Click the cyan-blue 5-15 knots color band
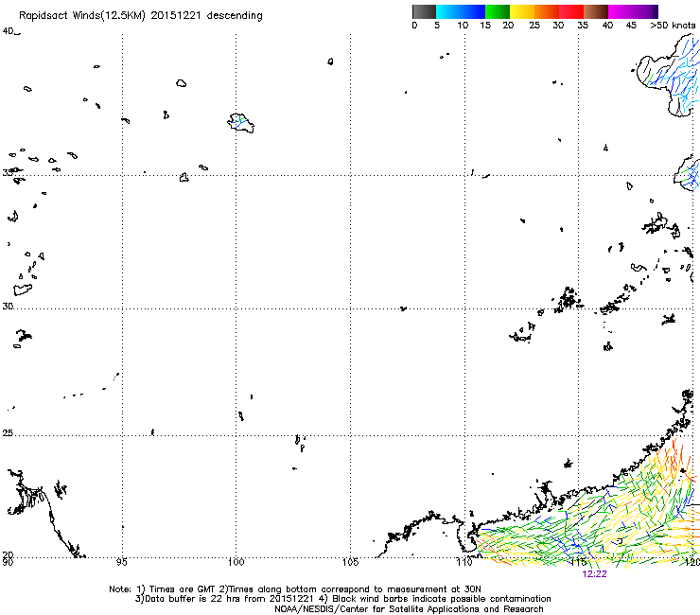Viewport: 700px width, 615px height. (x=461, y=11)
